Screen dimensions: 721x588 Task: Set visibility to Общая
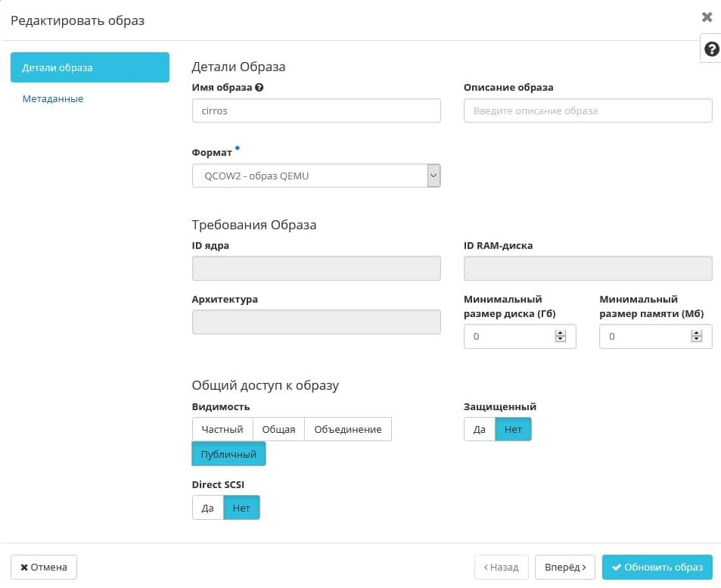click(x=278, y=429)
